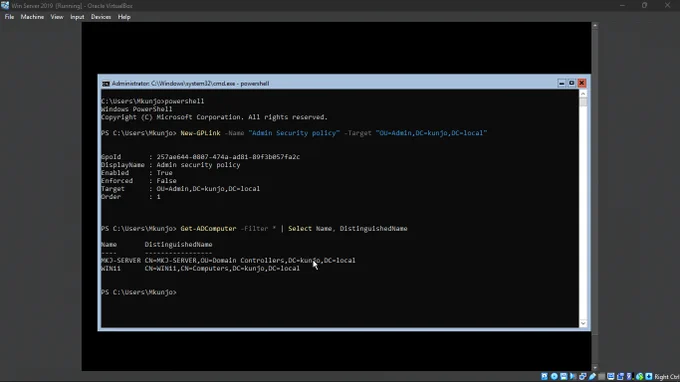Click the WIN11 name cell
The height and width of the screenshot is (382, 680).
pyautogui.click(x=111, y=268)
